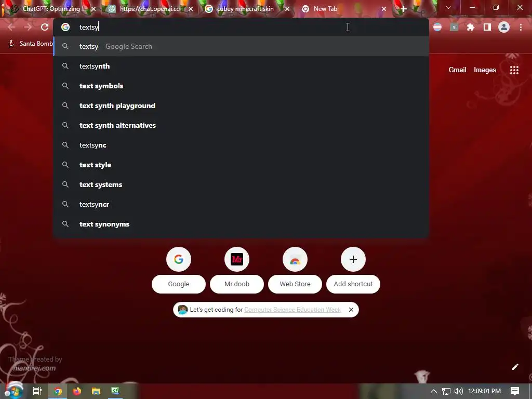
Task: Click the Add shortcut label
Action: [x=353, y=284]
